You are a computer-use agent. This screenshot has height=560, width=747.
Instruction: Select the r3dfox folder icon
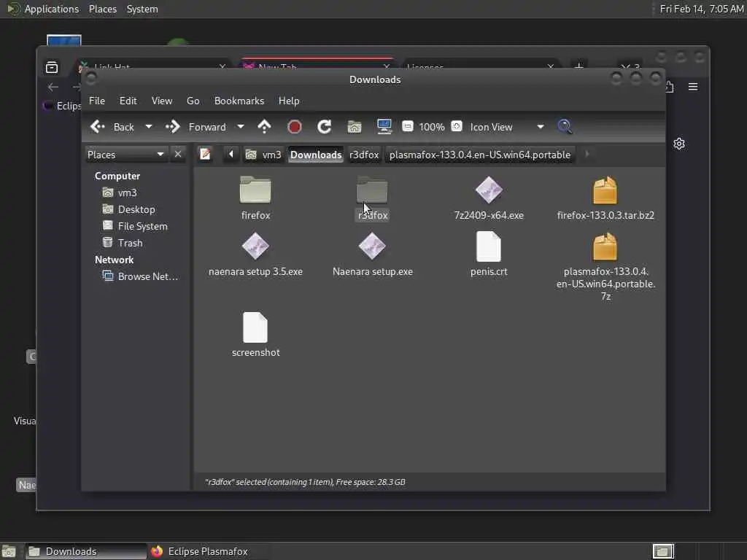coord(372,190)
